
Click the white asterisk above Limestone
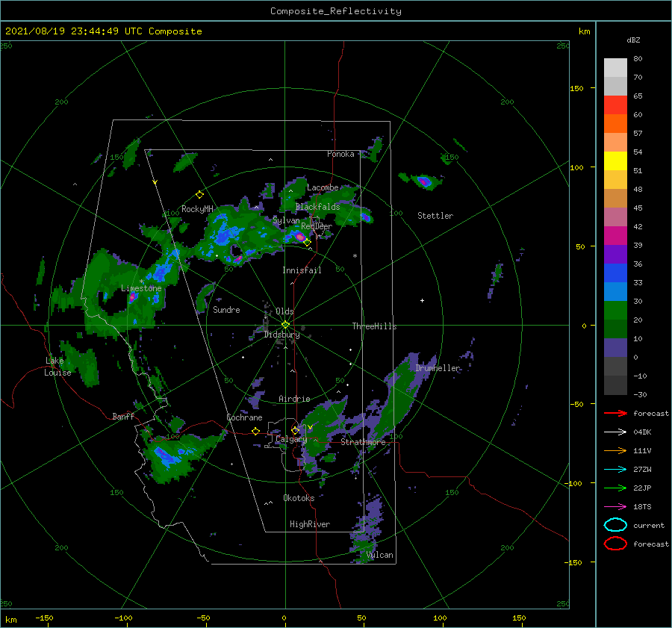click(141, 282)
